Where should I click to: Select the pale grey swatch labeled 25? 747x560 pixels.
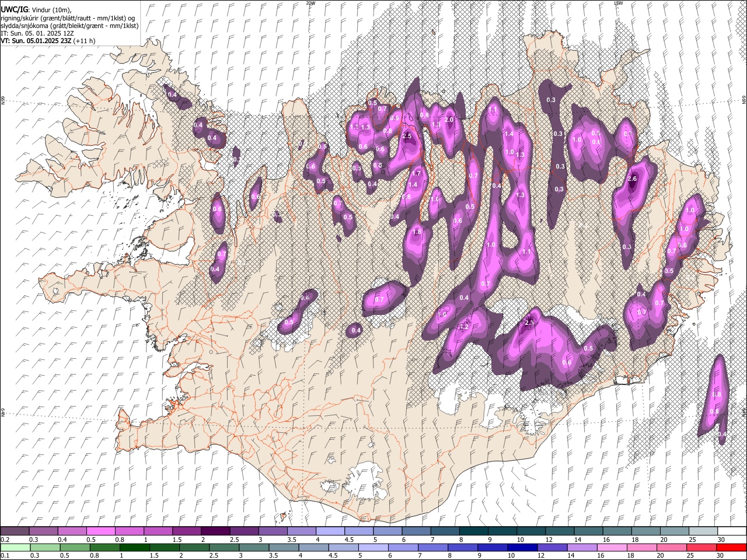703,531
